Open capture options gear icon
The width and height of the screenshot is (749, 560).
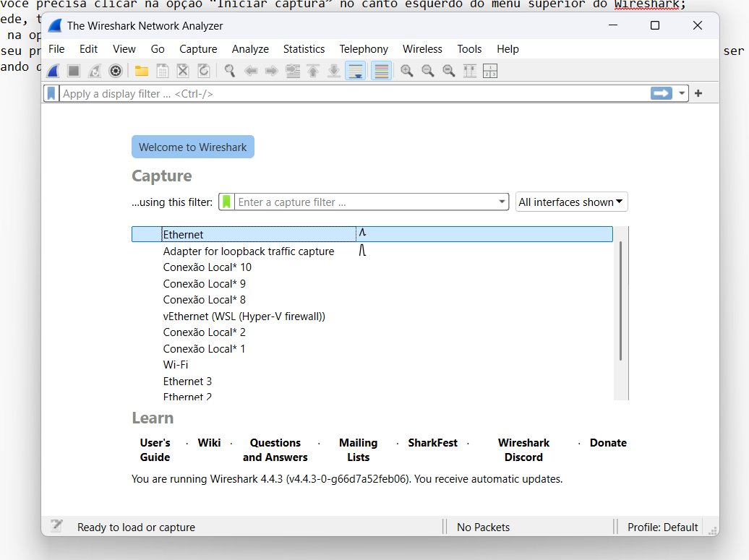point(115,71)
